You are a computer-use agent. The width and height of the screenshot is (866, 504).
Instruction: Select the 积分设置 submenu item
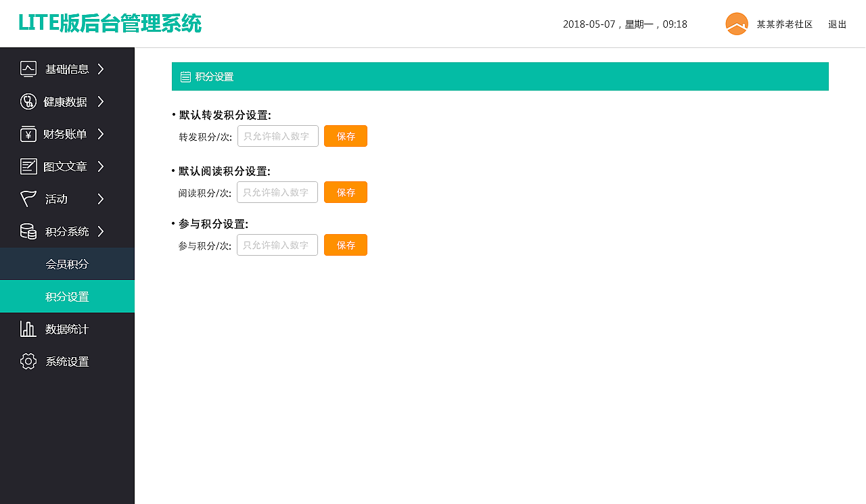click(x=67, y=296)
